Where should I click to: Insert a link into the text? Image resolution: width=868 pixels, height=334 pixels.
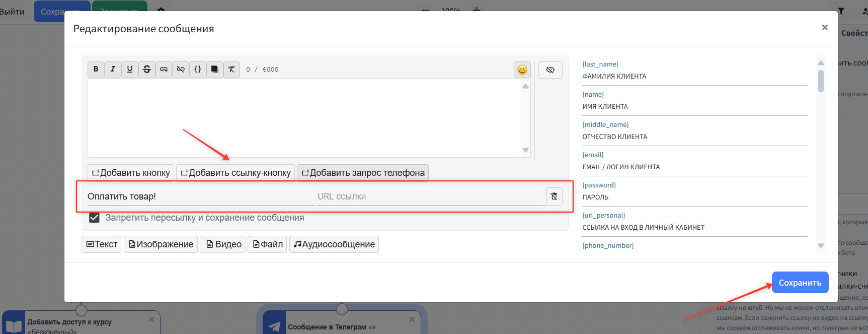(x=164, y=70)
